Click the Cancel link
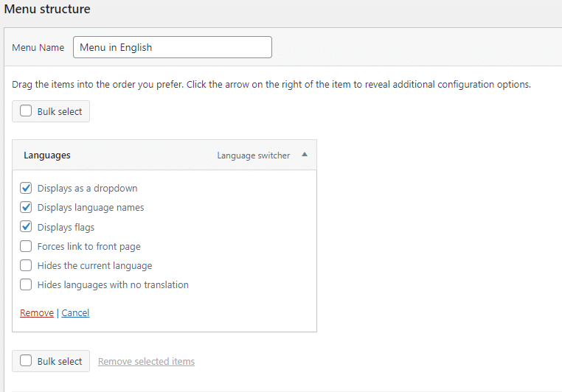 75,313
